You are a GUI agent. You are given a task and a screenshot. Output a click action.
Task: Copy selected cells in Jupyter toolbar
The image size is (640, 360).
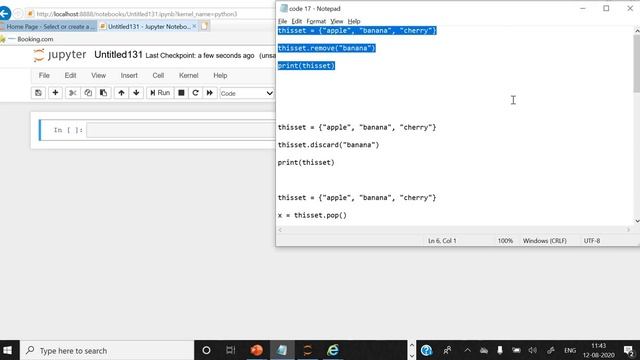point(88,93)
